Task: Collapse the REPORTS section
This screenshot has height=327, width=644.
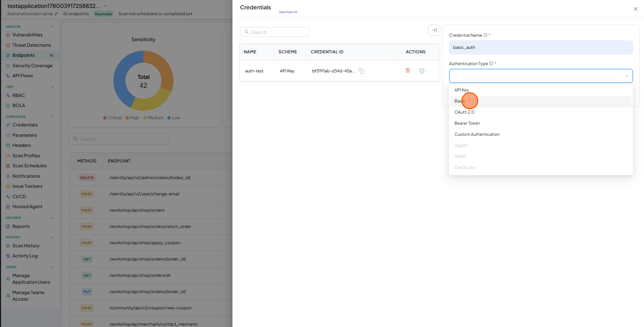Action: 53,218
